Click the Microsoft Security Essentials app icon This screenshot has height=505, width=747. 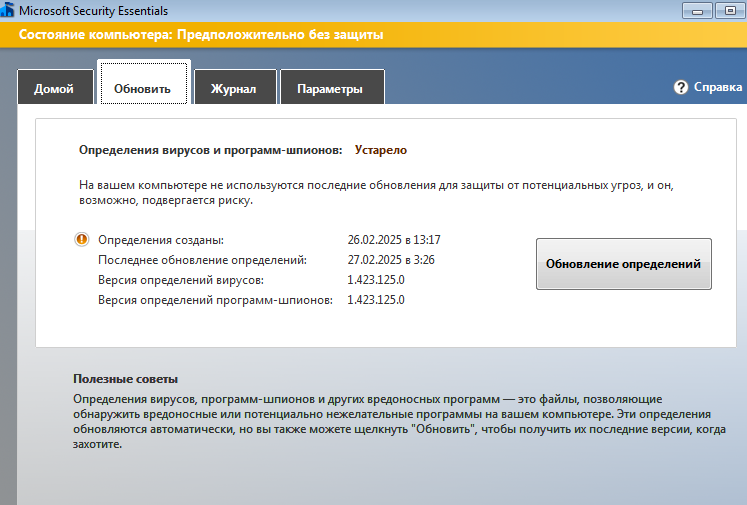[7, 10]
